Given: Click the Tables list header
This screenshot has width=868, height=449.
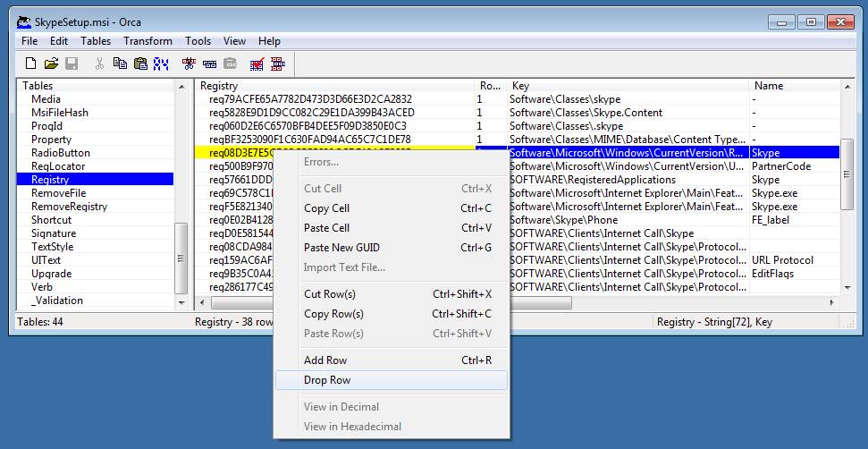Looking at the screenshot, I should (96, 86).
